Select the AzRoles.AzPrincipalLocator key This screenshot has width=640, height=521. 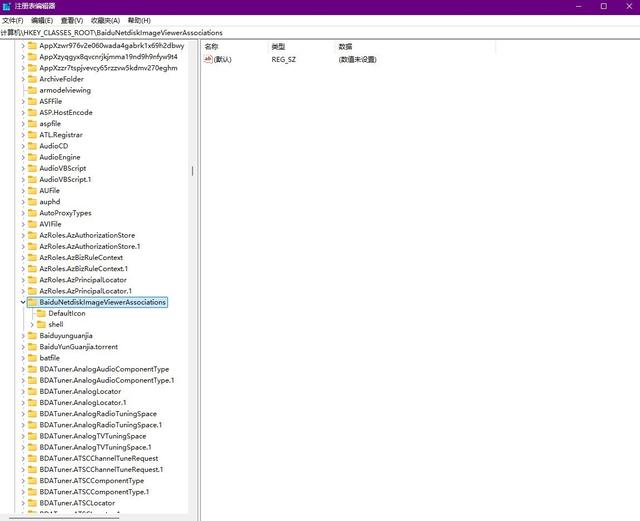pyautogui.click(x=83, y=280)
